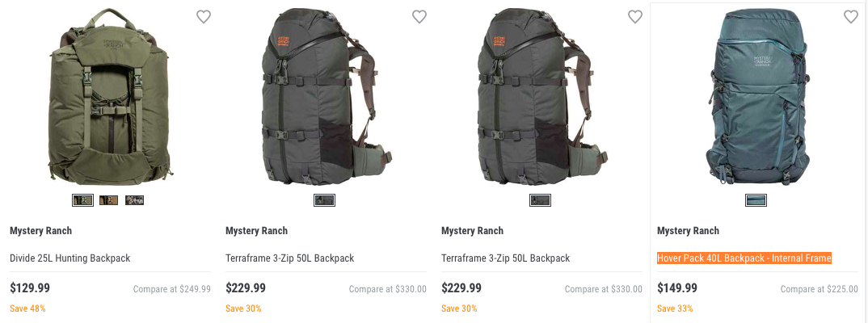Screen dimensions: 868x323
Task: Add Hover Pack 40L to wishlist heart
Action: point(851,17)
